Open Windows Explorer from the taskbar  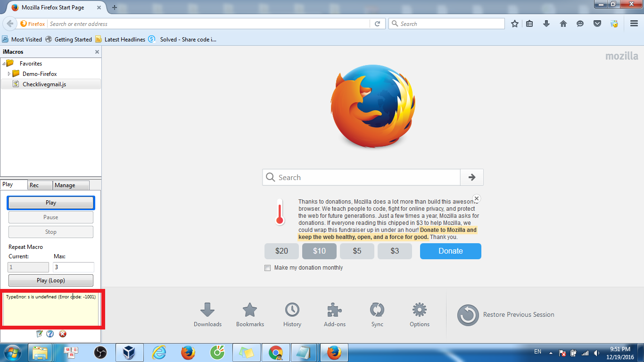tap(40, 353)
